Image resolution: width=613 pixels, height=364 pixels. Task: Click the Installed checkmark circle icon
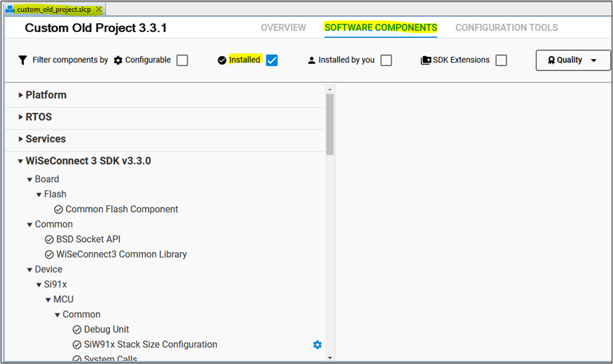pos(222,60)
